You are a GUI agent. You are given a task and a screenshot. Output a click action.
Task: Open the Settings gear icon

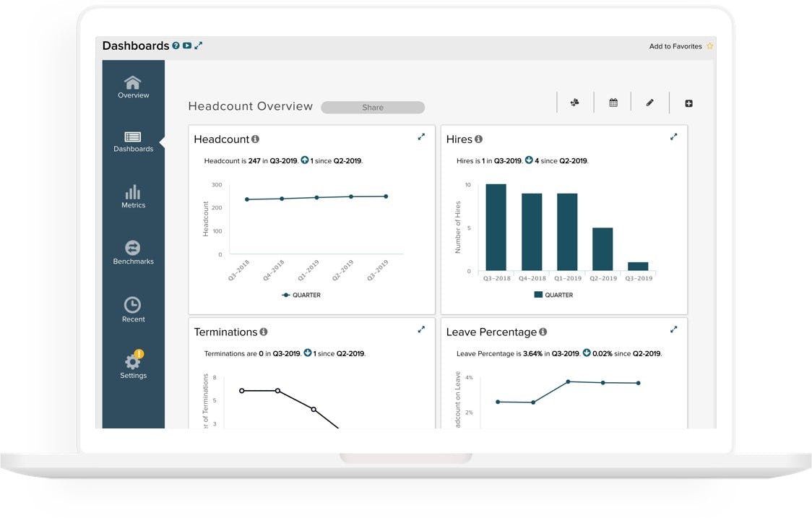(x=133, y=361)
